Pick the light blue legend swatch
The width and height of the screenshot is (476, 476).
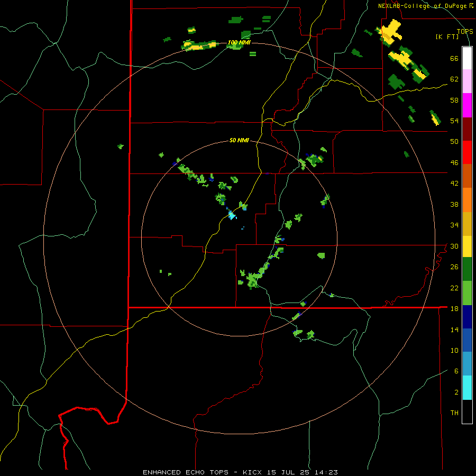click(x=467, y=364)
